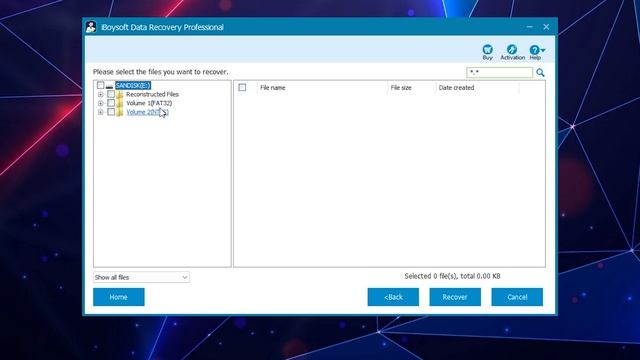Viewport: 640px width, 360px height.
Task: Select the Reconstructed Files tree item
Action: [x=152, y=94]
